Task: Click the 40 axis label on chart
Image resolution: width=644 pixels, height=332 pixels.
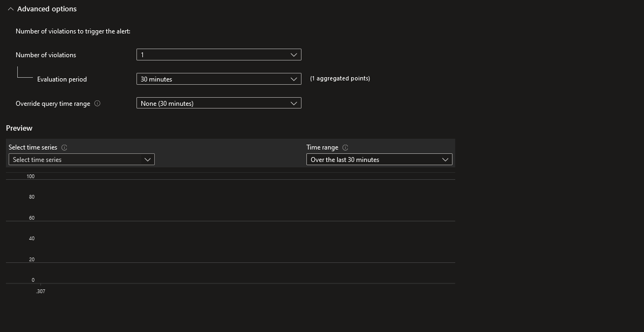Action: pos(32,238)
